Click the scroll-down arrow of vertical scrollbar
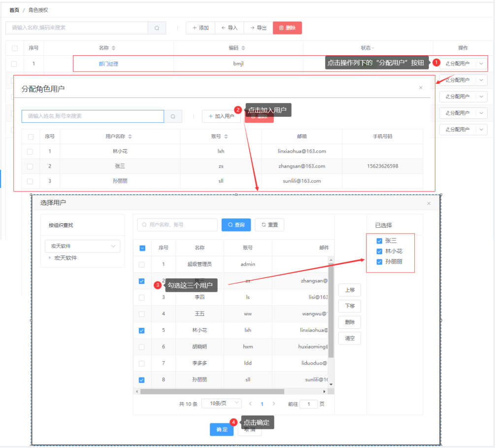Image resolution: width=495 pixels, height=448 pixels. click(331, 384)
